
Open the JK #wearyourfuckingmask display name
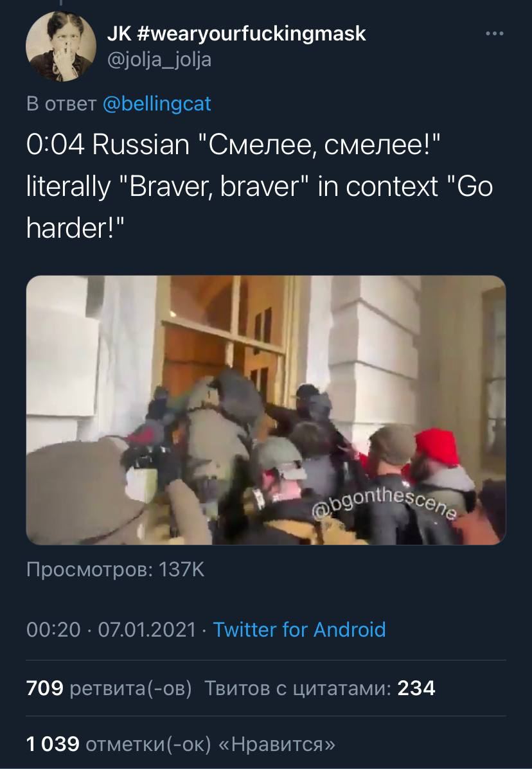236,34
